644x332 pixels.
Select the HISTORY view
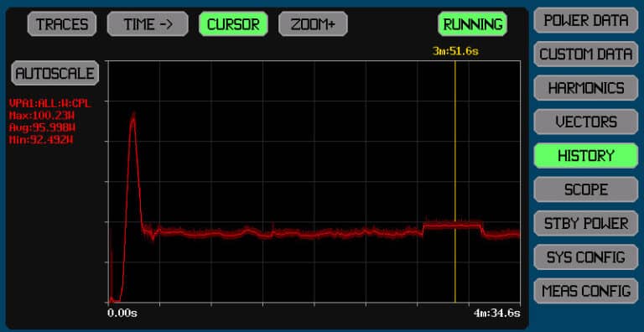click(x=586, y=155)
